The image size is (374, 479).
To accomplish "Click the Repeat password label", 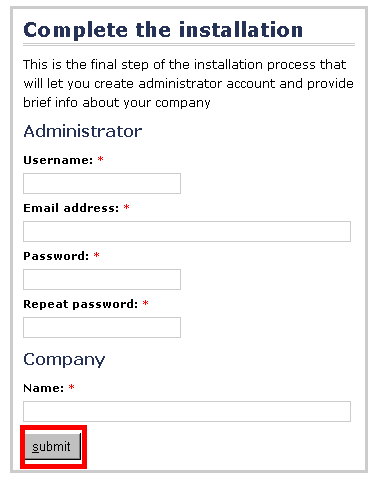I will coord(80,304).
